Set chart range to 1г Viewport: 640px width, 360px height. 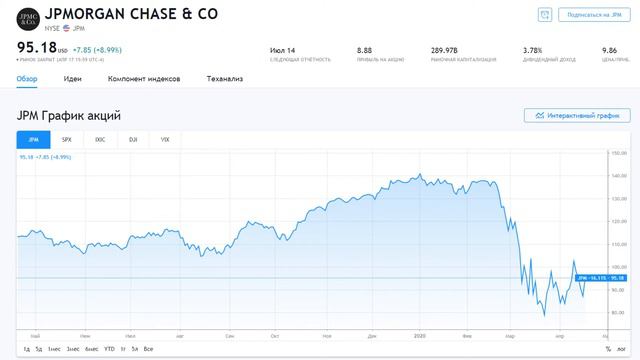pos(123,349)
